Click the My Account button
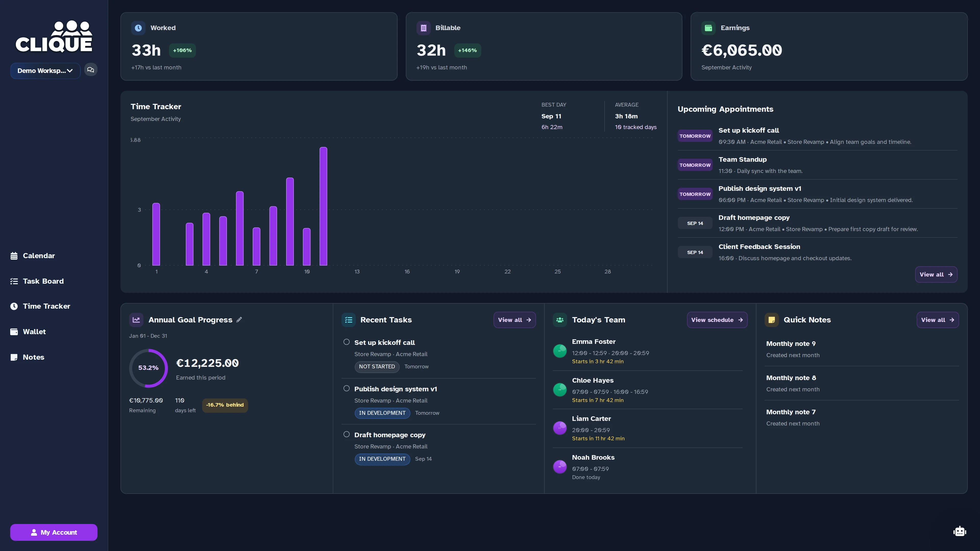This screenshot has height=551, width=980. click(54, 532)
